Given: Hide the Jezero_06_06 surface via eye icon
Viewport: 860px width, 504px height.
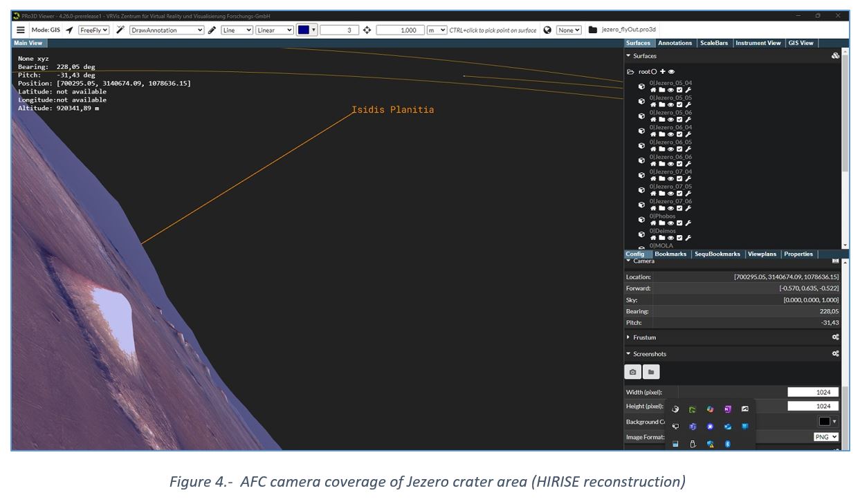Looking at the screenshot, I should 670,164.
